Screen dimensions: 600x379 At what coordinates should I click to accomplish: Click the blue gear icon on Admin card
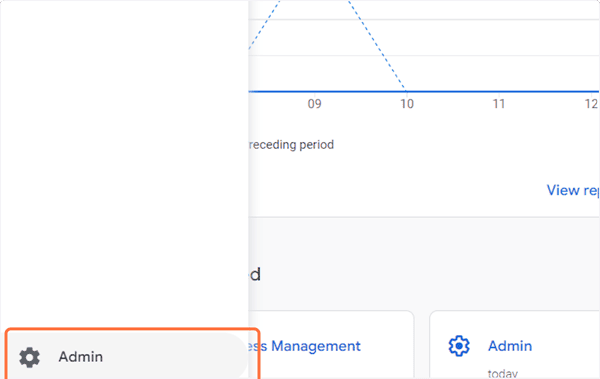click(459, 346)
